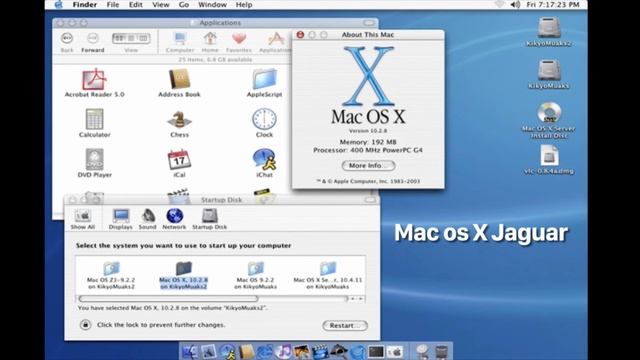Select Mac OS X, 10.2.8 on KikyoMuaks2
The height and width of the screenshot is (360, 640).
[183, 276]
